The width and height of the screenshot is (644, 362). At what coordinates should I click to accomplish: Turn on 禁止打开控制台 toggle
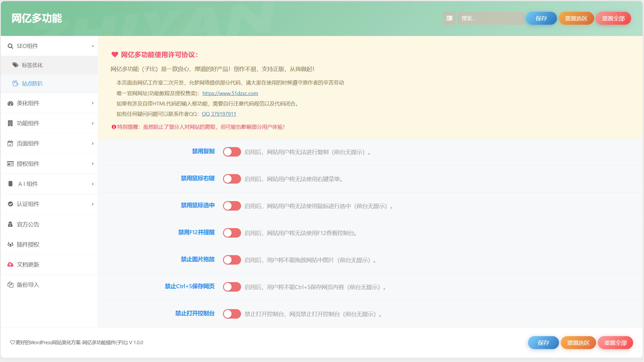coord(232,314)
